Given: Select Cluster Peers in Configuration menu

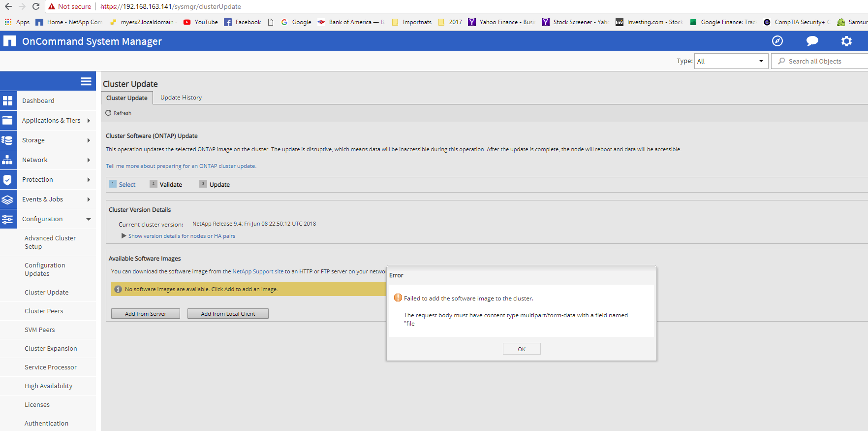Looking at the screenshot, I should pos(44,311).
